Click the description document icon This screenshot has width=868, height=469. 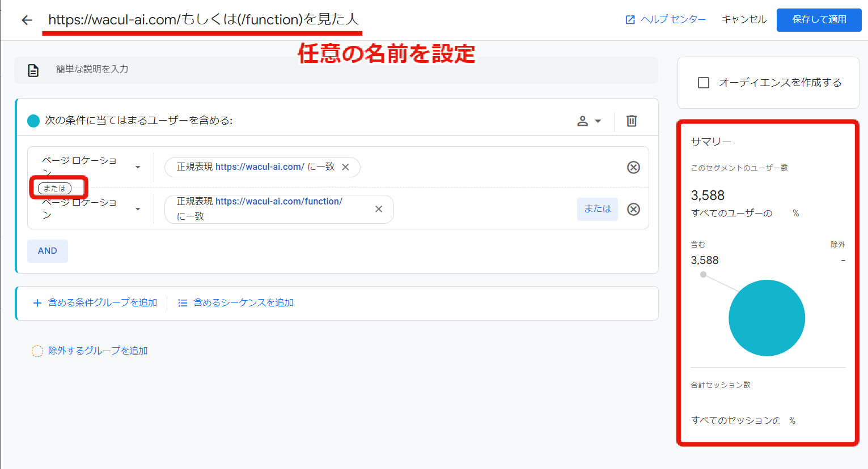point(33,70)
